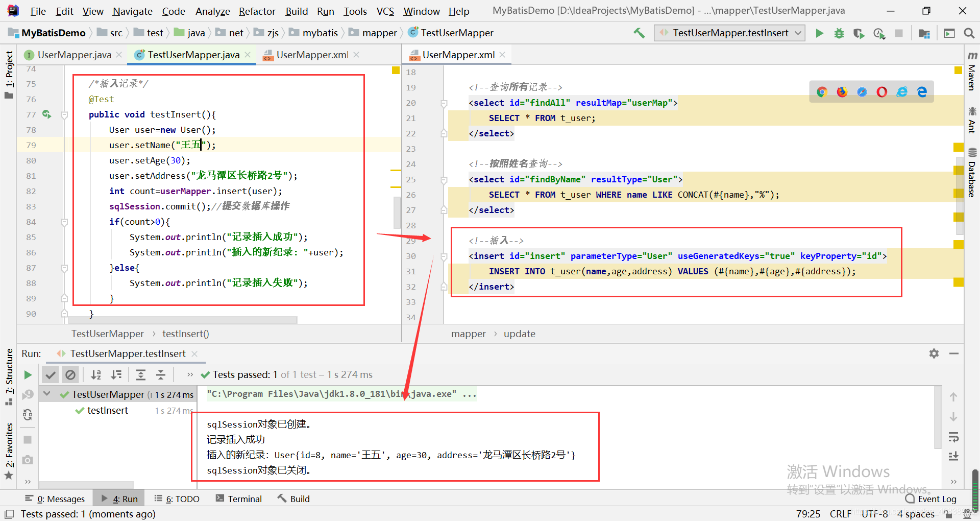
Task: Close the TestUserMapper.java editor tab
Action: click(x=248, y=55)
